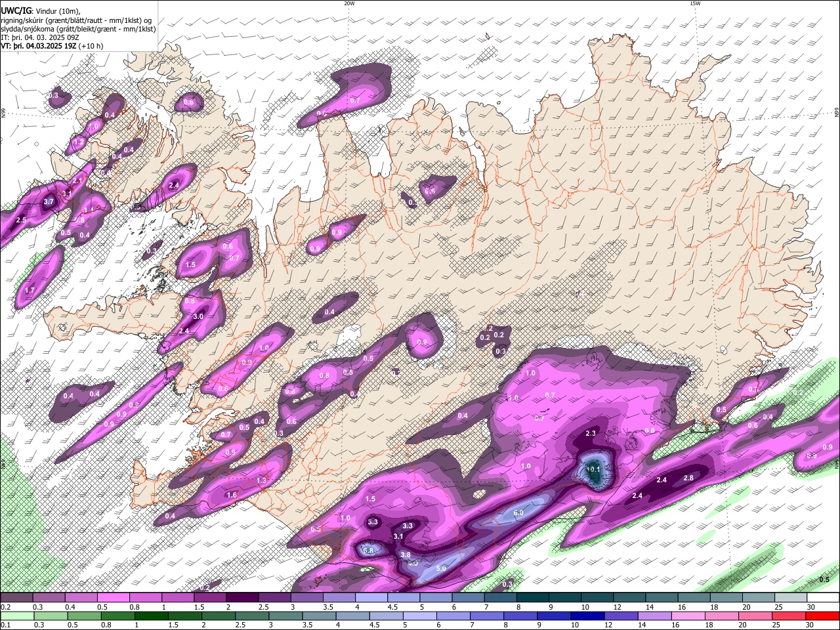Click the dark teal swatch above 9 in the top legend row
This screenshot has width=840, height=630.
533,598
